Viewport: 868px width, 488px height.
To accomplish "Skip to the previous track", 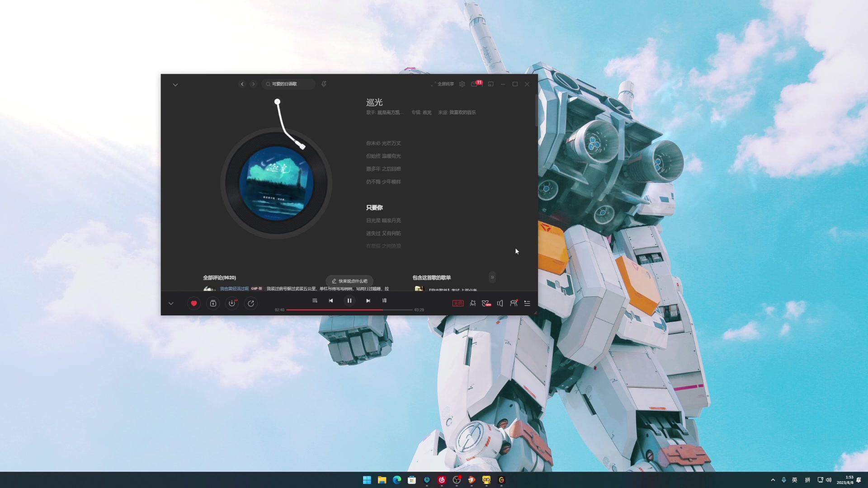I will (331, 300).
